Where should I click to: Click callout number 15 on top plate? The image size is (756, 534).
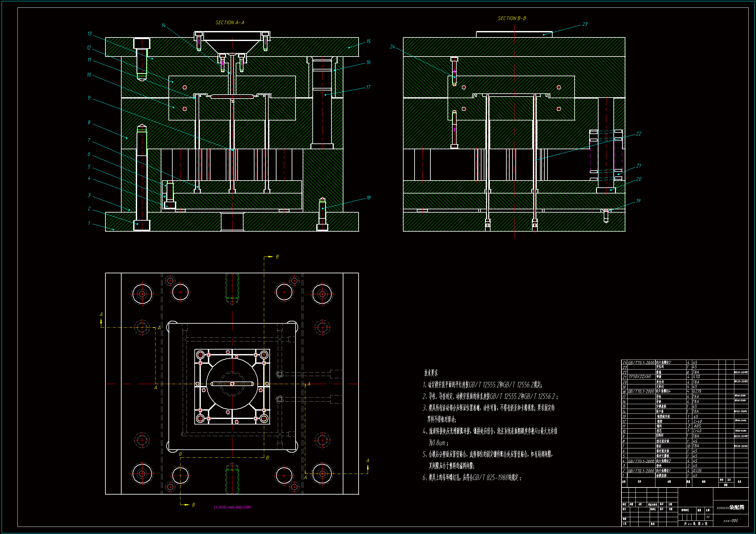(368, 41)
